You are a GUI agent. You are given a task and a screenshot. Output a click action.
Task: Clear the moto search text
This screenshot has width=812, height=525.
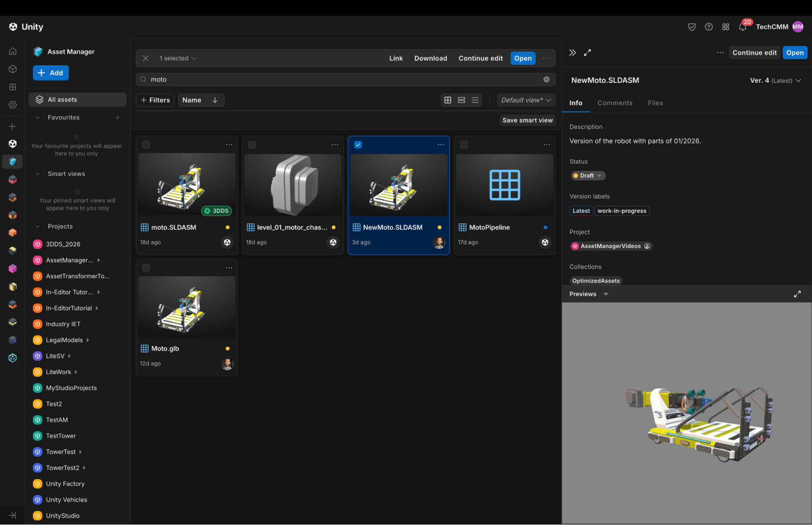point(546,80)
